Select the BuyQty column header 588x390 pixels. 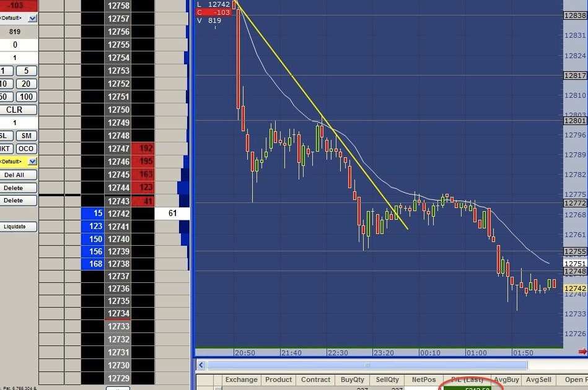click(x=353, y=379)
